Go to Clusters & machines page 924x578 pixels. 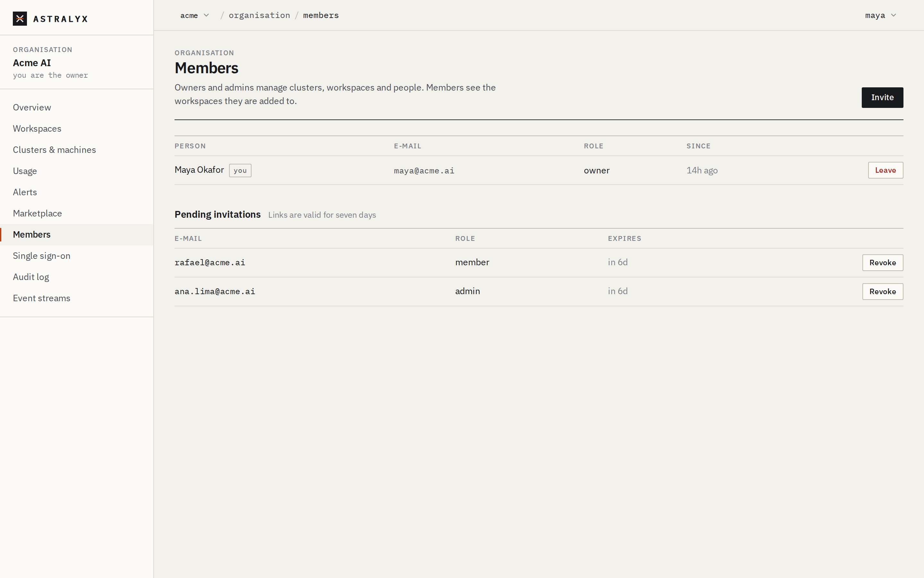77,150
